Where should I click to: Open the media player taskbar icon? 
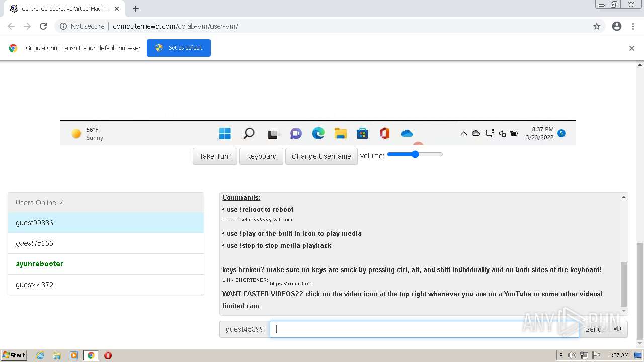pos(74,355)
